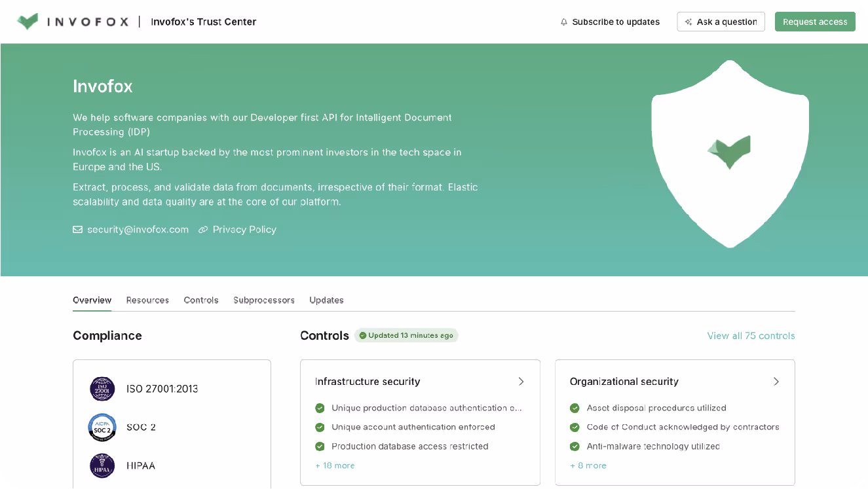This screenshot has width=868, height=489.
Task: Click the AICPA SOC 2 badge icon
Action: pyautogui.click(x=102, y=427)
